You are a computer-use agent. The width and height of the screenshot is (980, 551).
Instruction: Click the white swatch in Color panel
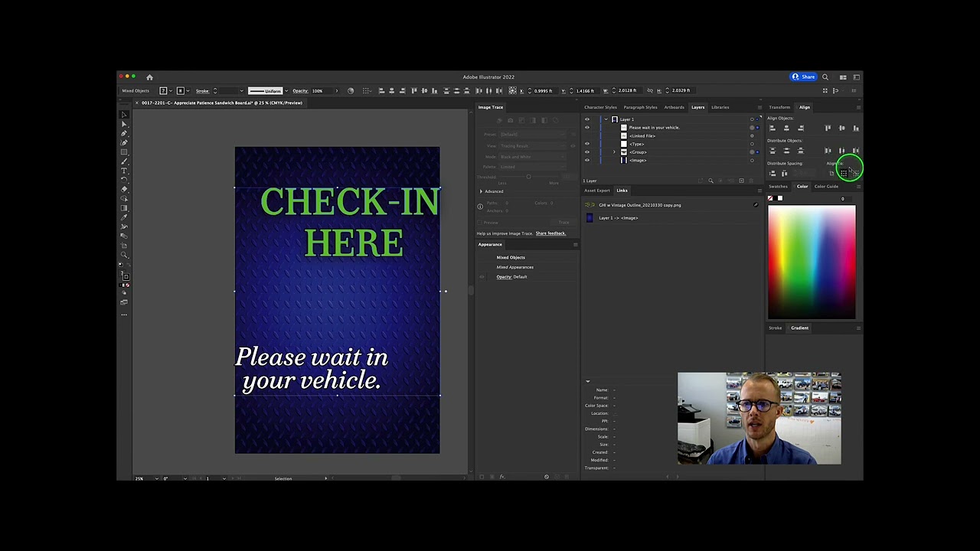pyautogui.click(x=780, y=199)
